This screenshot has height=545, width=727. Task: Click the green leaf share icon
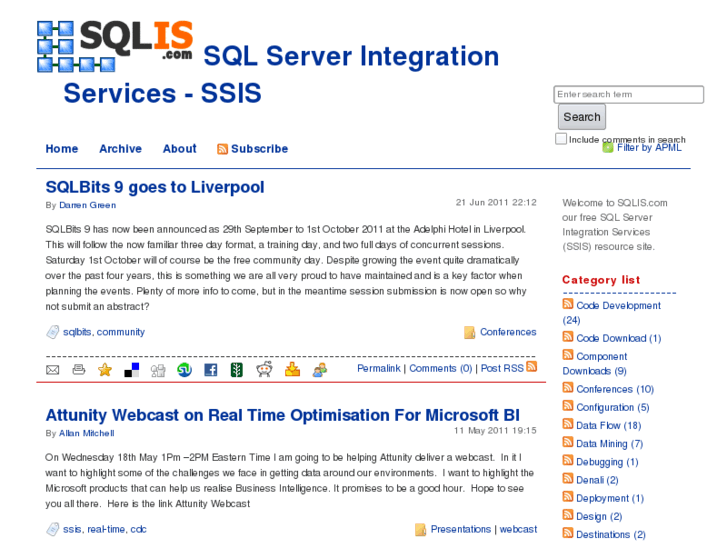237,370
